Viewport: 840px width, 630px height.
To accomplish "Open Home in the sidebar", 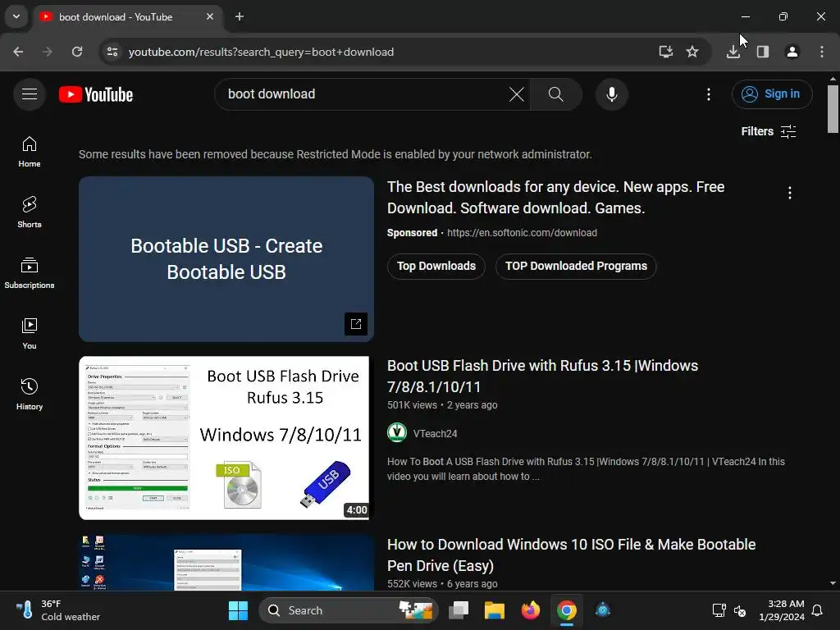I will [30, 152].
